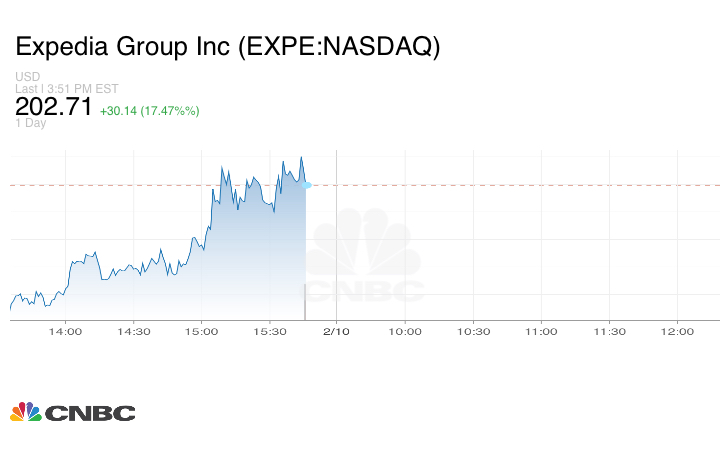Select the 1 Day range label
This screenshot has height=450, width=720.
30,124
